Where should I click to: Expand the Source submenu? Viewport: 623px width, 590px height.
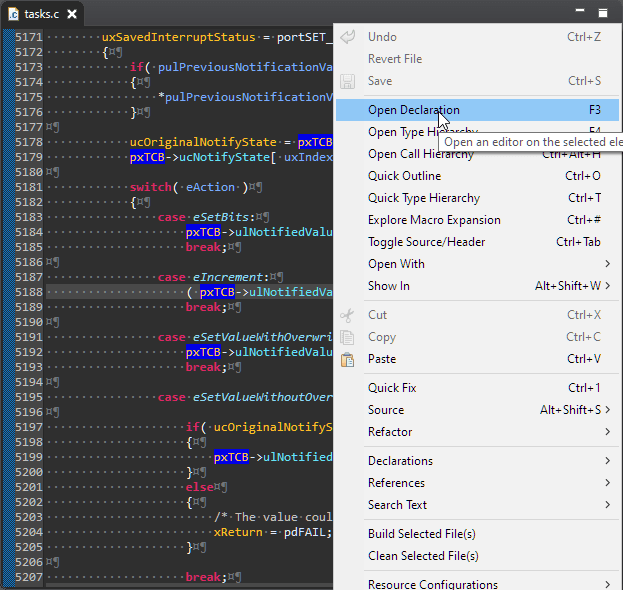pyautogui.click(x=477, y=410)
